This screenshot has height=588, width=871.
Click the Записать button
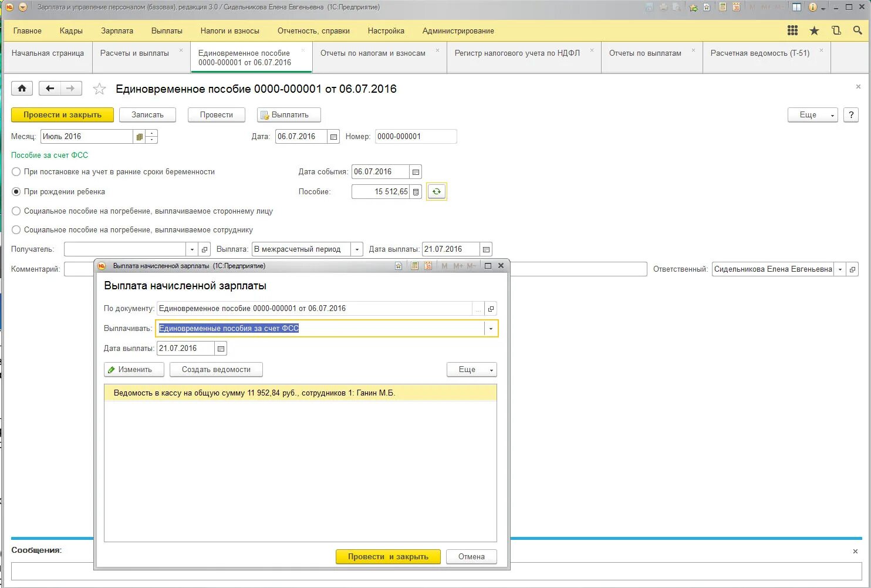(147, 115)
